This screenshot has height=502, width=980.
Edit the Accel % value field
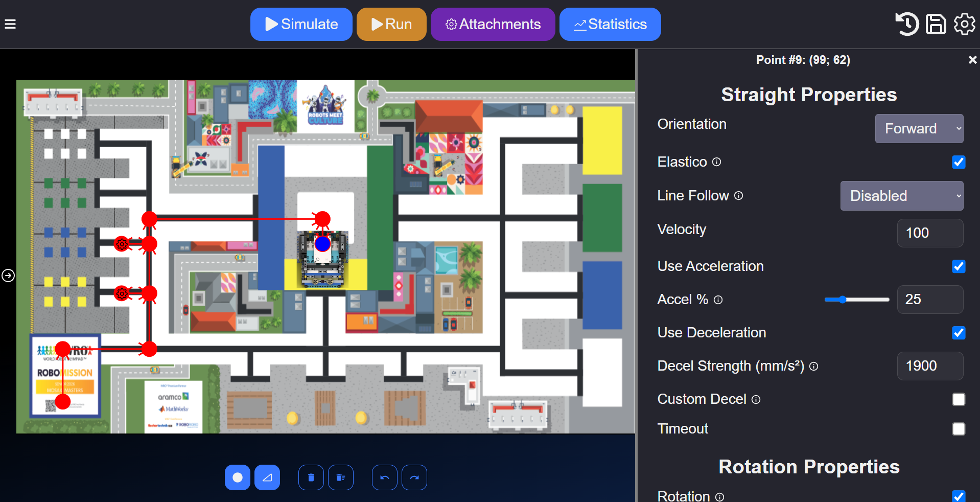930,300
